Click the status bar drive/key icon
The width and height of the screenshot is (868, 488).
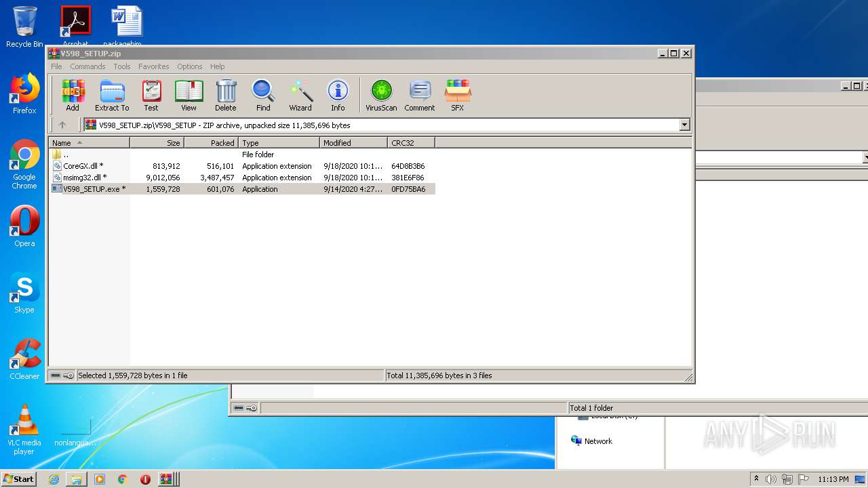62,375
